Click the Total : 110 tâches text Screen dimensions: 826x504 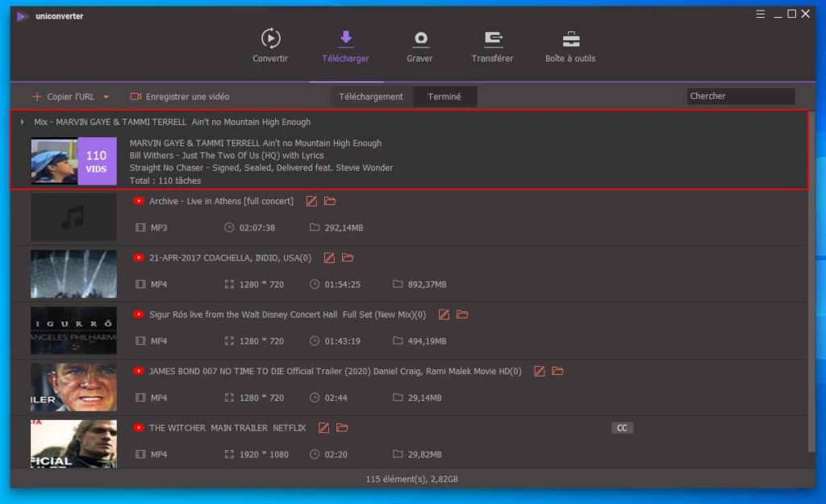pos(165,181)
